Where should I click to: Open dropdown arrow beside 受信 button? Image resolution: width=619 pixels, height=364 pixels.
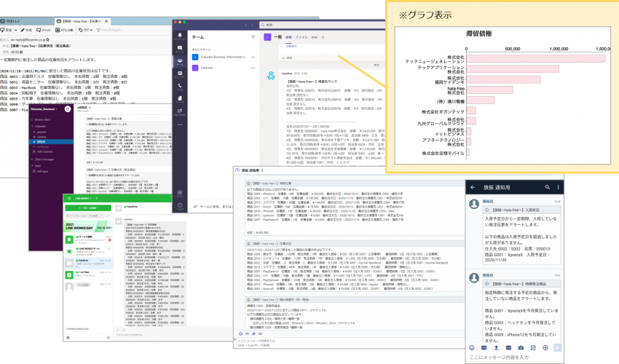point(16,30)
